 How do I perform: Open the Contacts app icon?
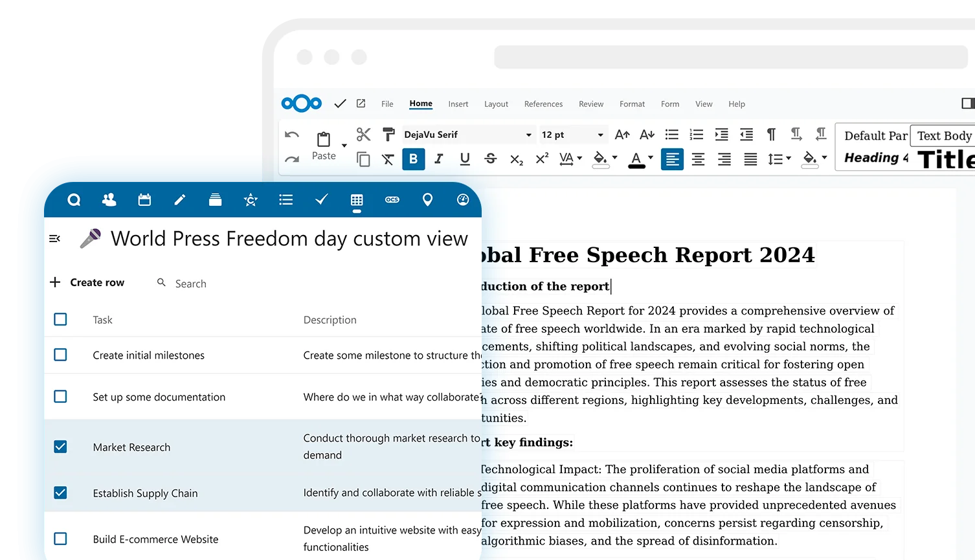click(109, 200)
